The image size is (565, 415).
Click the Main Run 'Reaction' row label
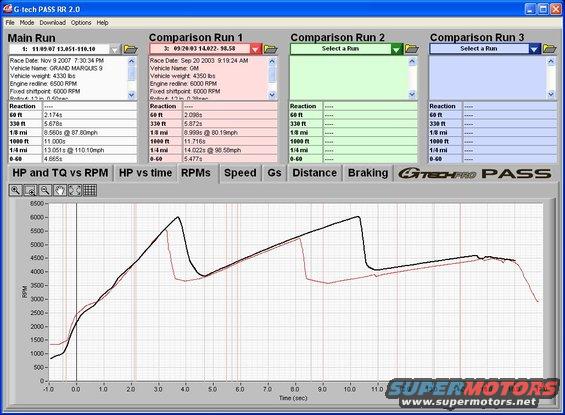point(22,106)
